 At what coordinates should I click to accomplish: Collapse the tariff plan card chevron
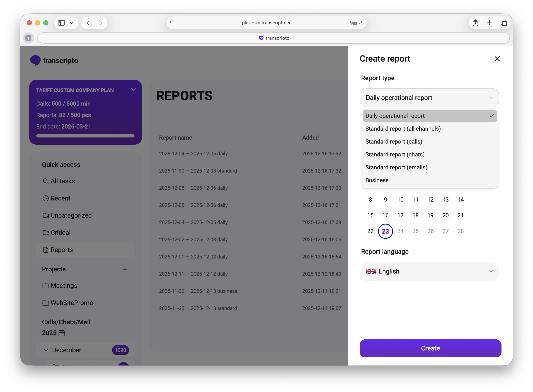tap(133, 89)
